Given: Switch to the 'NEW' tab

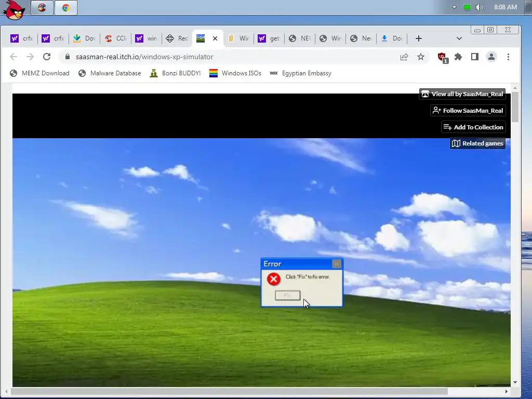Looking at the screenshot, I should pos(300,38).
